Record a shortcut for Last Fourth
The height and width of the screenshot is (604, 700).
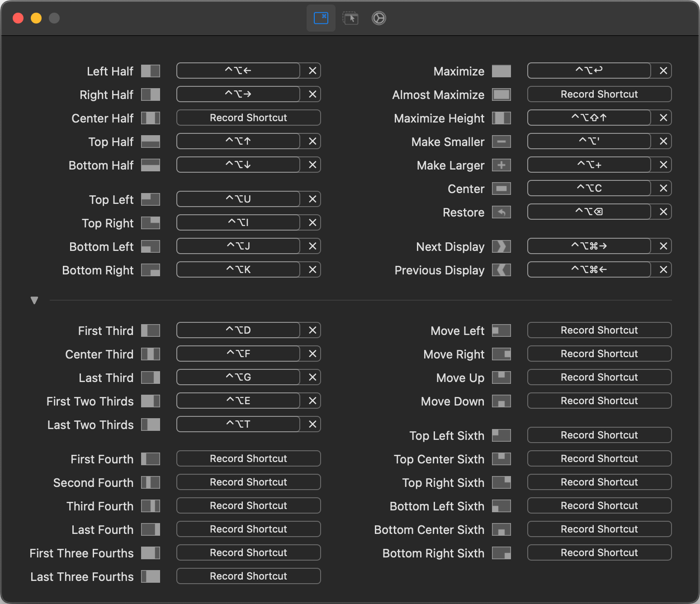coord(249,529)
